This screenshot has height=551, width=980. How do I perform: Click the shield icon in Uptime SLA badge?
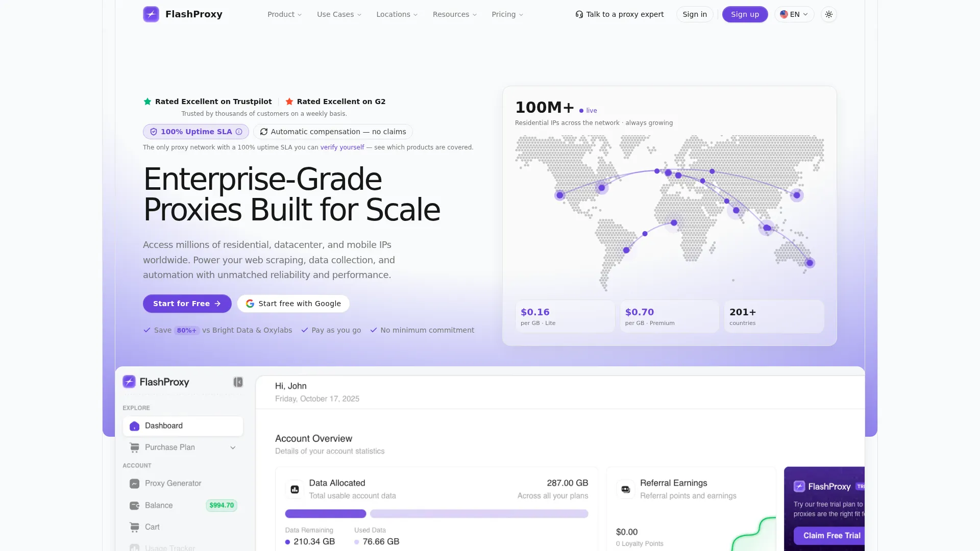pos(154,132)
